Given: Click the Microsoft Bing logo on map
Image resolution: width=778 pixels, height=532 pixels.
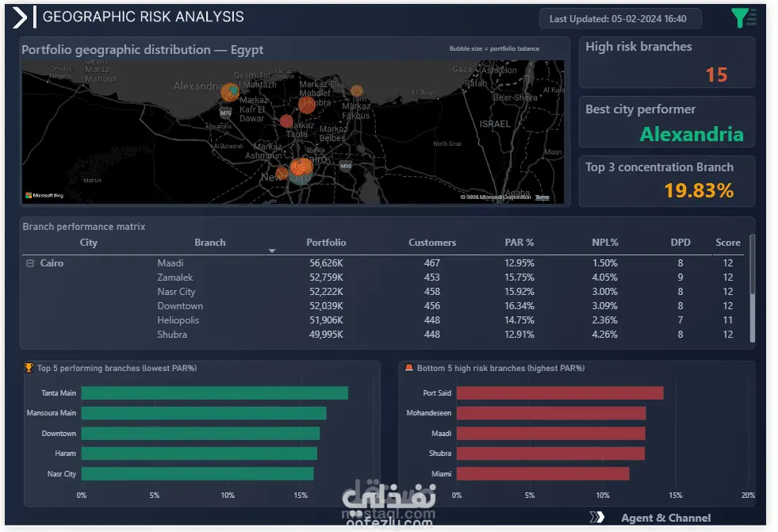Looking at the screenshot, I should point(44,195).
